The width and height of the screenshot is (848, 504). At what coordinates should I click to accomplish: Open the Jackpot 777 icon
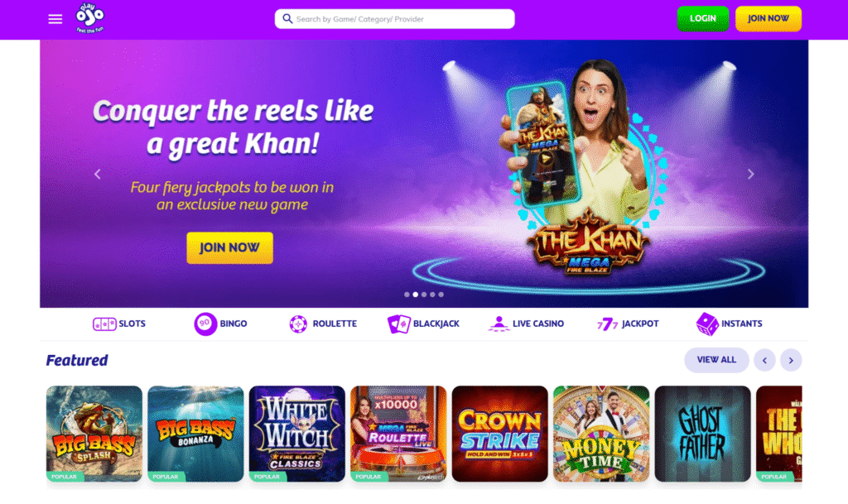tap(607, 324)
